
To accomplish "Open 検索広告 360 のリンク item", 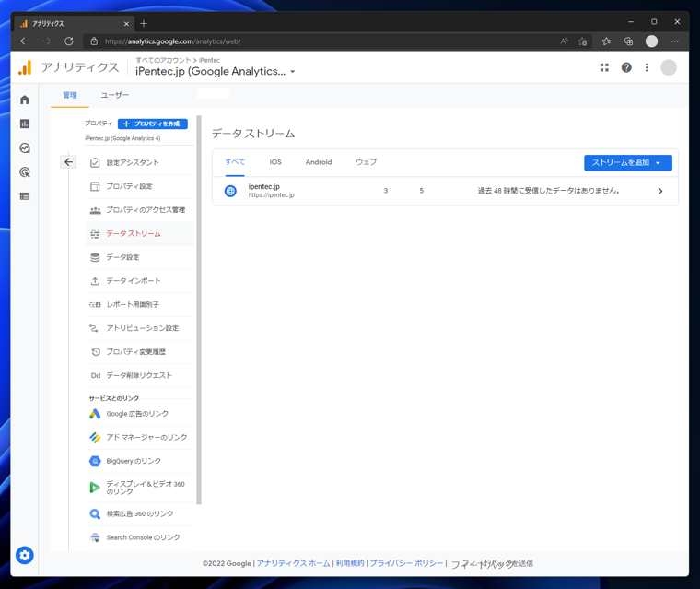I will [140, 514].
